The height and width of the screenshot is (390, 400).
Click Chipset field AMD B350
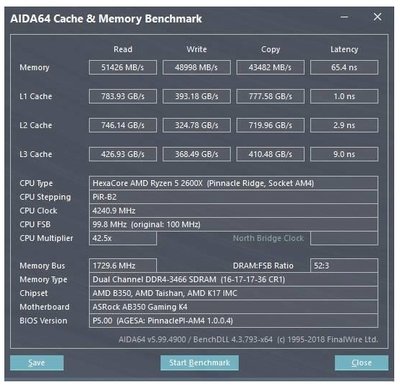tap(233, 293)
